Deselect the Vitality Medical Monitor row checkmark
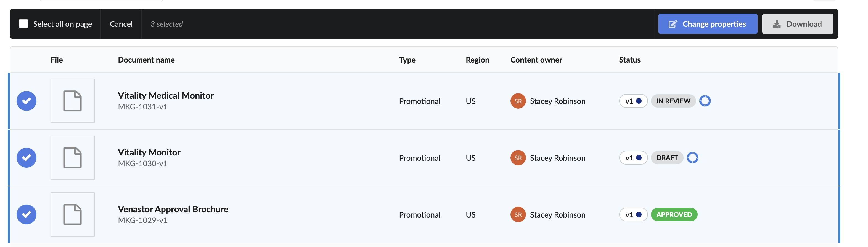Viewport: 868px width, 247px height. tap(27, 101)
